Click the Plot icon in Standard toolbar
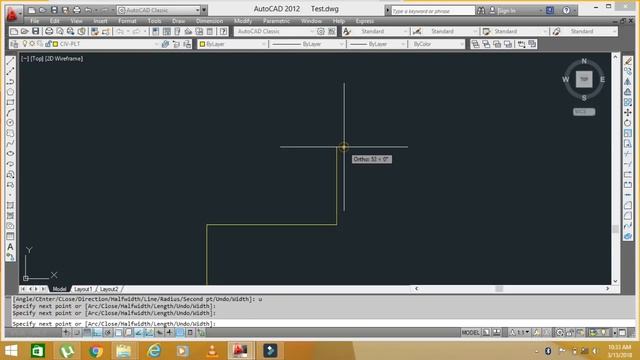 pyautogui.click(x=49, y=31)
